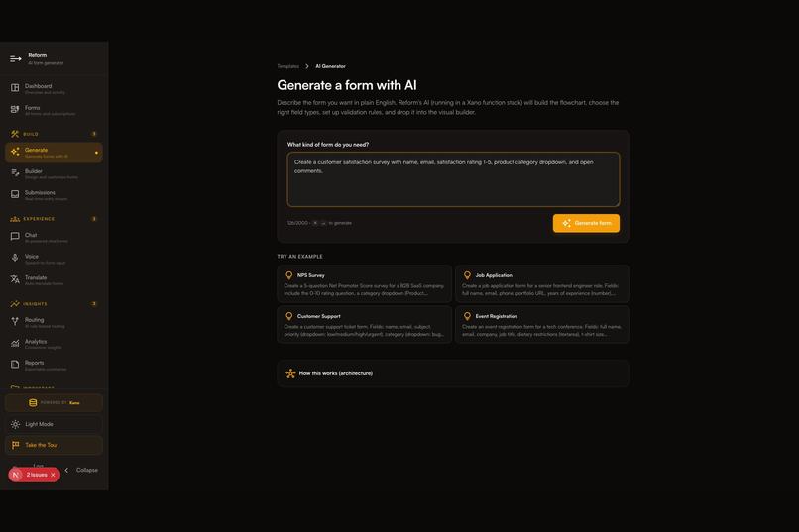Open the Voice menu item
799x532 pixels.
[54, 259]
